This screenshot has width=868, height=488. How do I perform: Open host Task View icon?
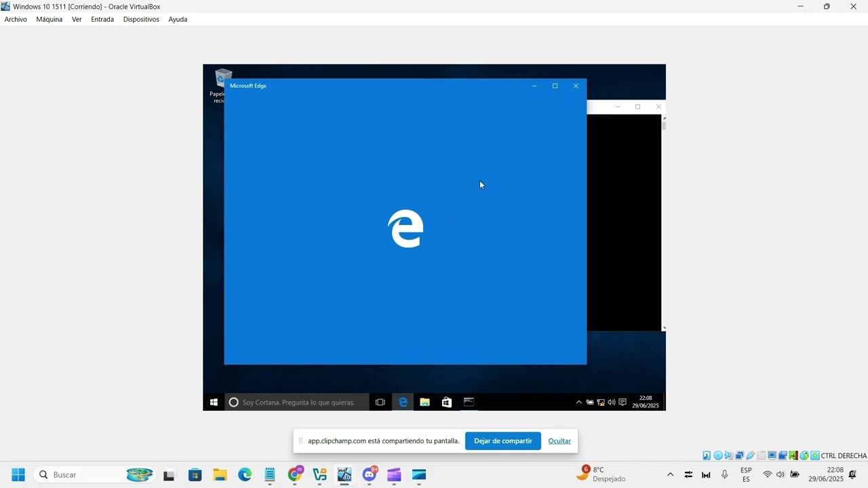170,474
